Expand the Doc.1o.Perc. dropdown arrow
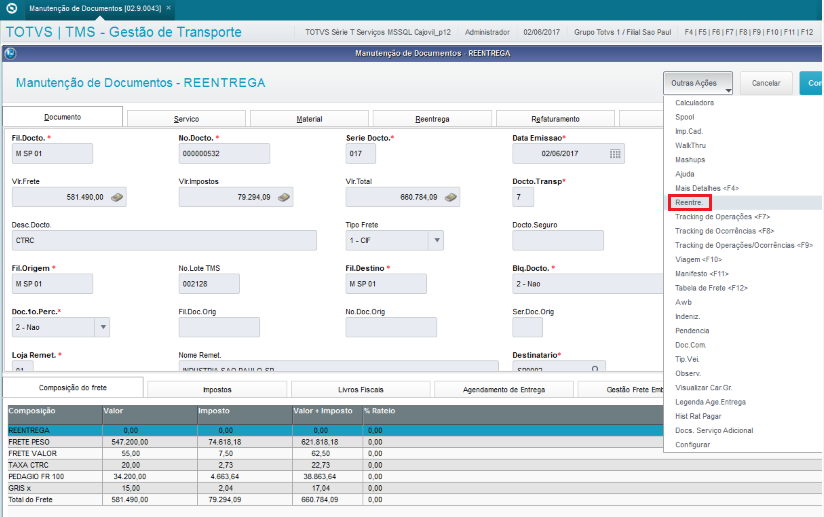This screenshot has width=824, height=517. tap(103, 327)
